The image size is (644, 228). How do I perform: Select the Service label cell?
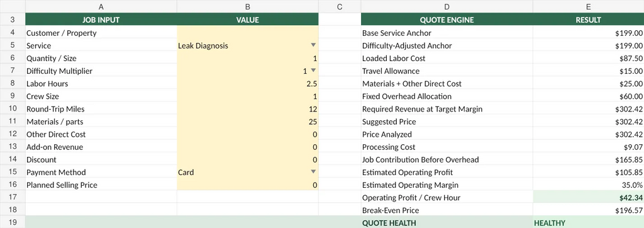[x=101, y=45]
